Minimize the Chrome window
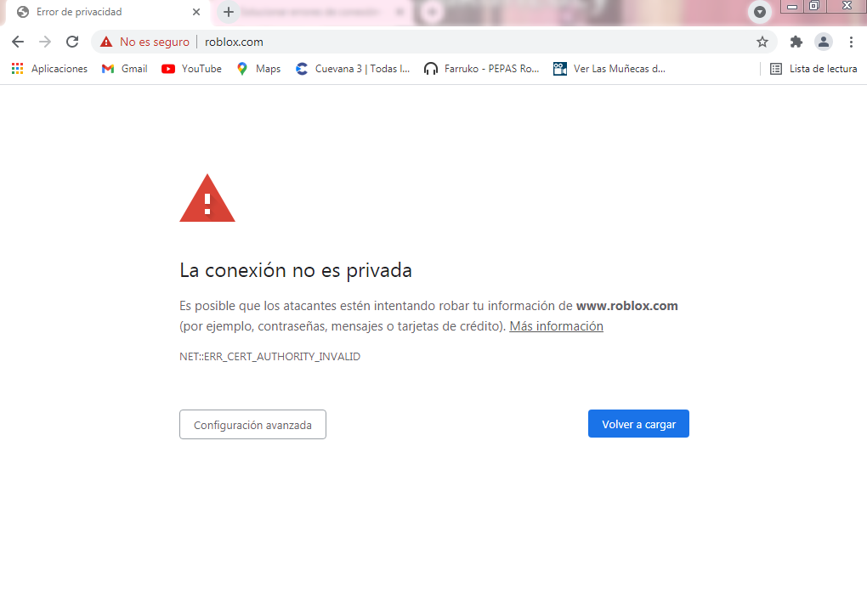The height and width of the screenshot is (616, 867). tap(792, 6)
